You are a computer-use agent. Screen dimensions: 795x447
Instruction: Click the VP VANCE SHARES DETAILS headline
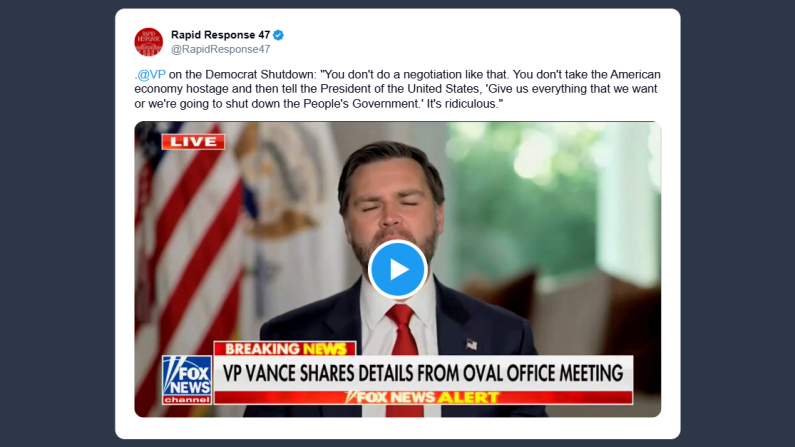tap(422, 373)
